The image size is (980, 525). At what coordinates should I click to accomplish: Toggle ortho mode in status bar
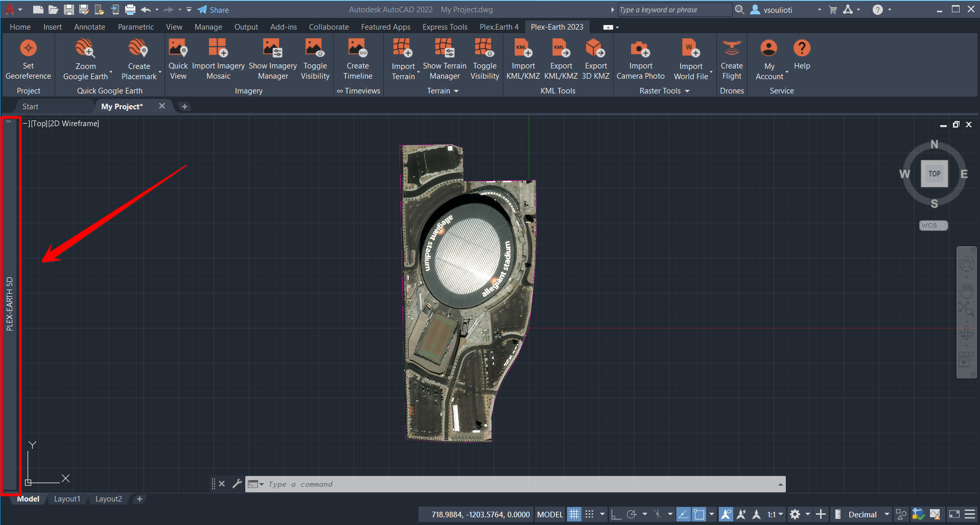click(x=616, y=514)
